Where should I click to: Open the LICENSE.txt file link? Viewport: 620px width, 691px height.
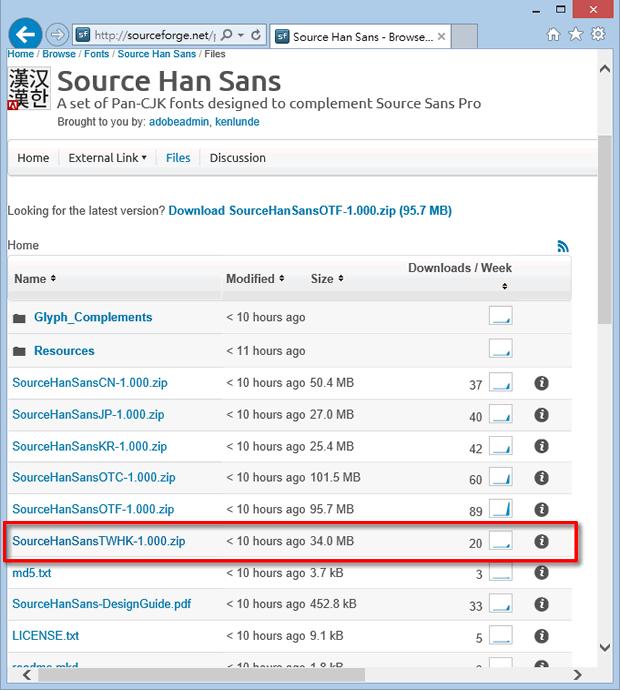tap(46, 635)
